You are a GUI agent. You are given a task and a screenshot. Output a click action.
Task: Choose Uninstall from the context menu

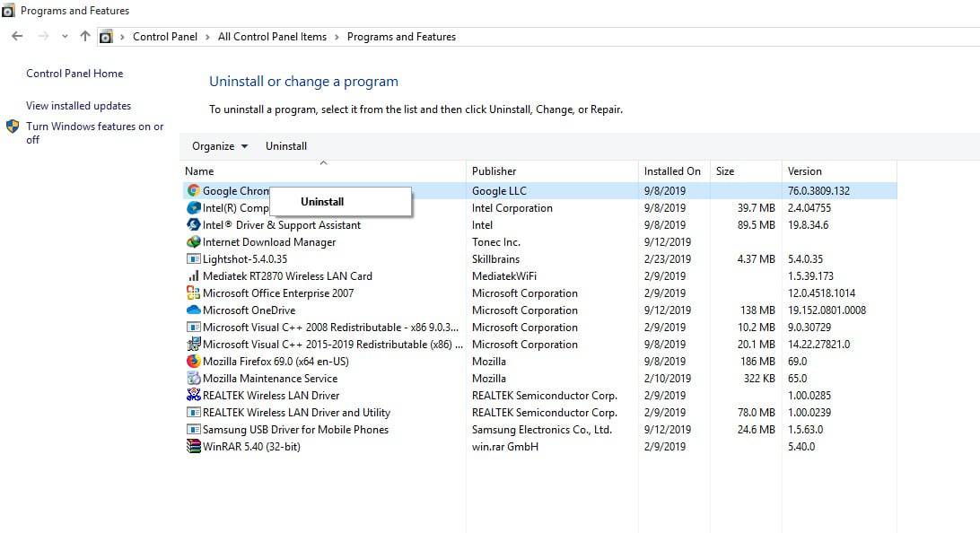322,202
